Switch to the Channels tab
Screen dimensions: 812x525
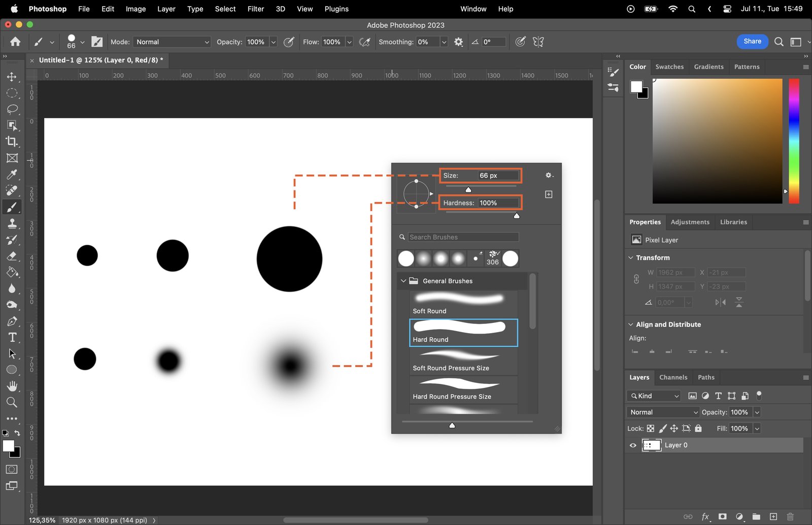point(673,377)
